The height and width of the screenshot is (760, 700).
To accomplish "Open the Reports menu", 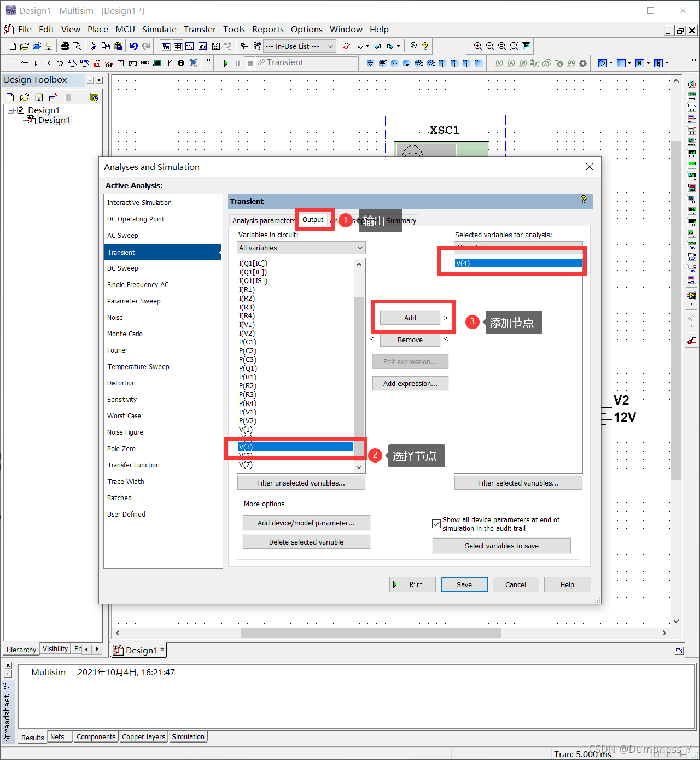I will [x=268, y=30].
